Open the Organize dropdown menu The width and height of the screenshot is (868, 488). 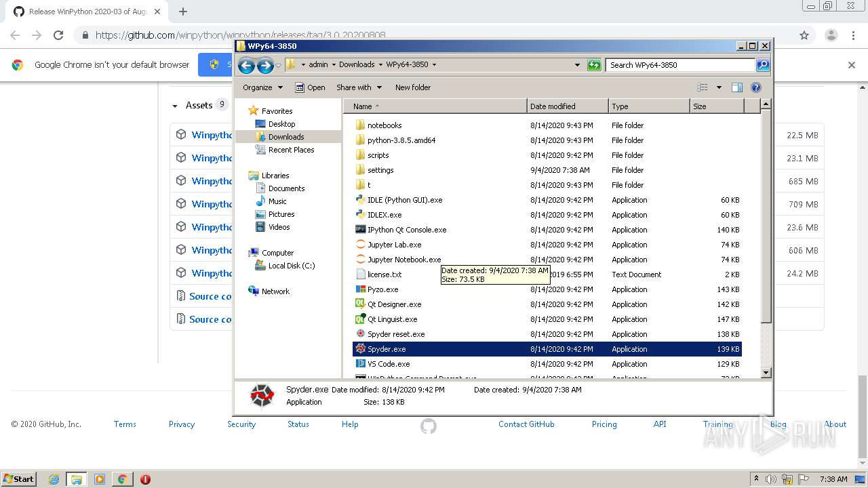click(262, 87)
